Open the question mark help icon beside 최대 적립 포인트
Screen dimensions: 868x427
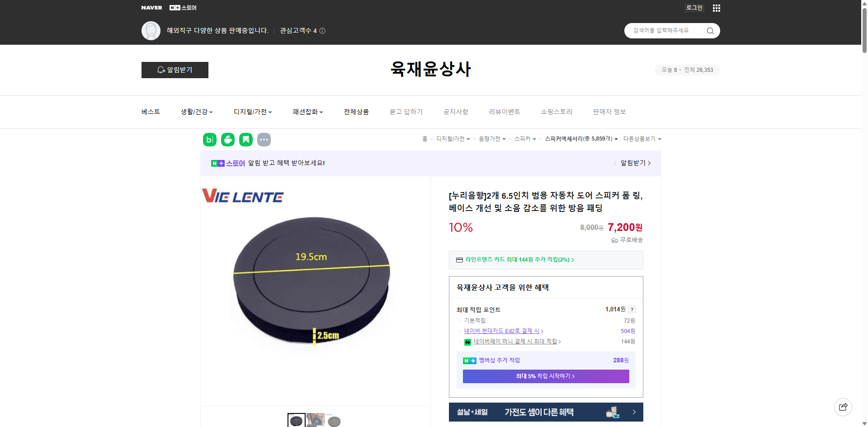click(x=632, y=310)
